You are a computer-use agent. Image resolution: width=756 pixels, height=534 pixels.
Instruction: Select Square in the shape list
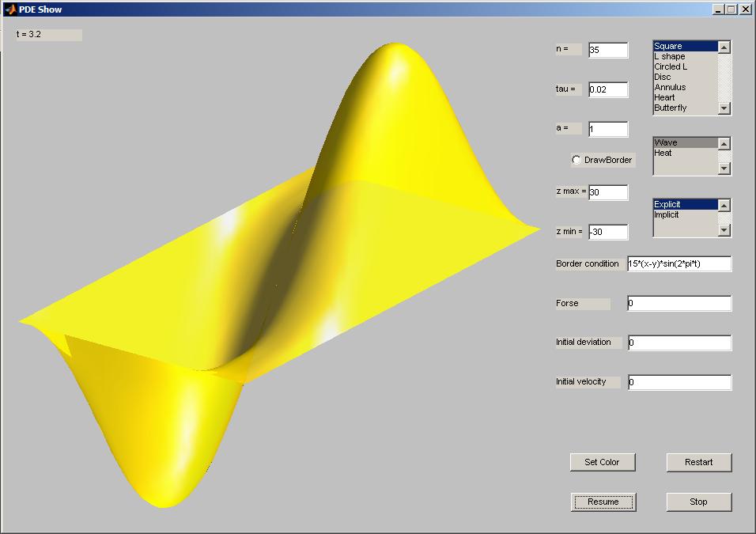click(x=685, y=46)
